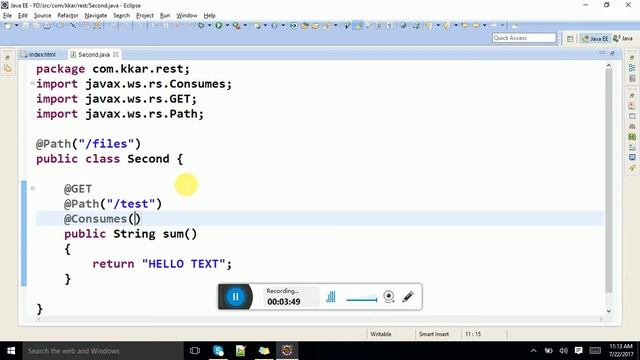
Task: Click the volume speaker tray icon
Action: (x=564, y=351)
